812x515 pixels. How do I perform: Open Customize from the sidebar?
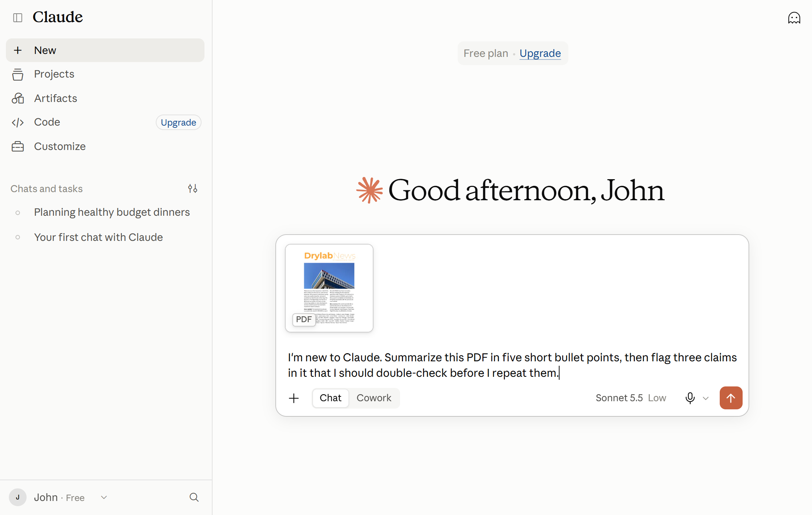click(x=105, y=146)
